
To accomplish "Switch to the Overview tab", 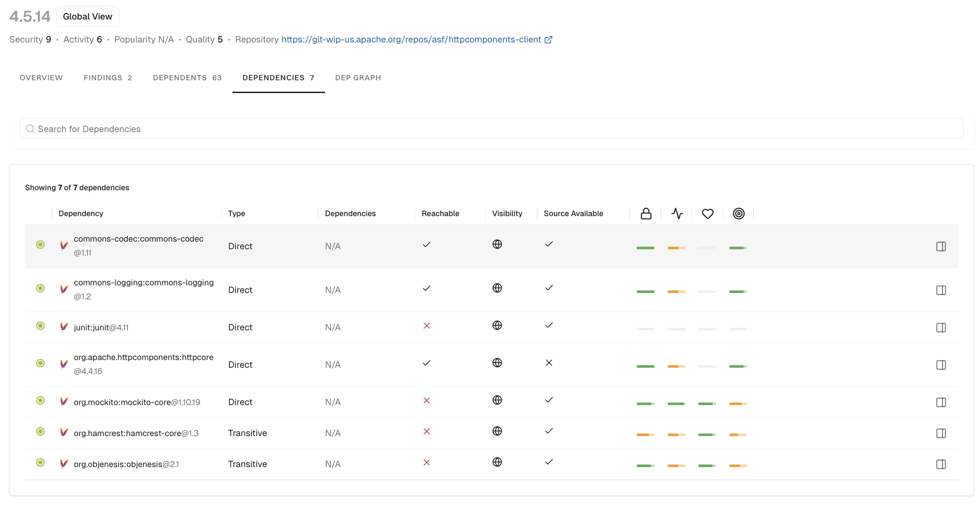I will pyautogui.click(x=41, y=78).
